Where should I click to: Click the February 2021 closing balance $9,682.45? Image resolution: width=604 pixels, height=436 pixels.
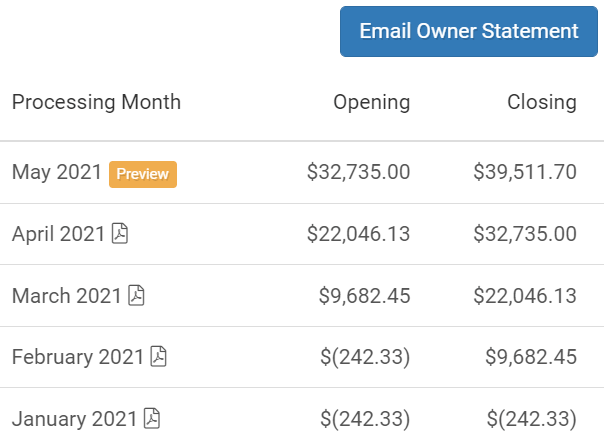(x=531, y=357)
